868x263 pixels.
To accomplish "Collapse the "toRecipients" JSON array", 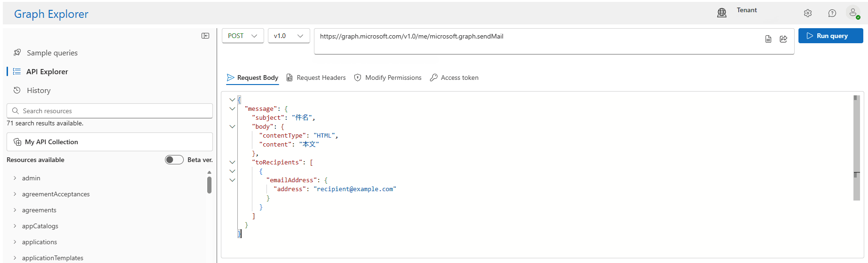I will (232, 162).
